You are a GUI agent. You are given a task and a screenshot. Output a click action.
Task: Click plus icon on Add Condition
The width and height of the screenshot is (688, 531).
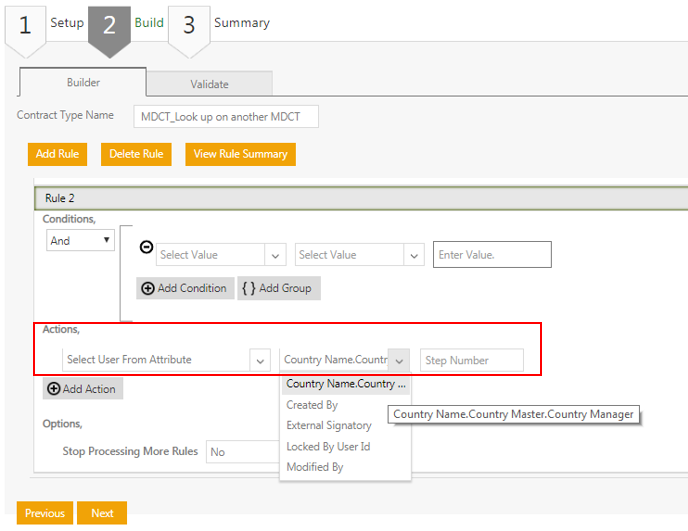(148, 288)
